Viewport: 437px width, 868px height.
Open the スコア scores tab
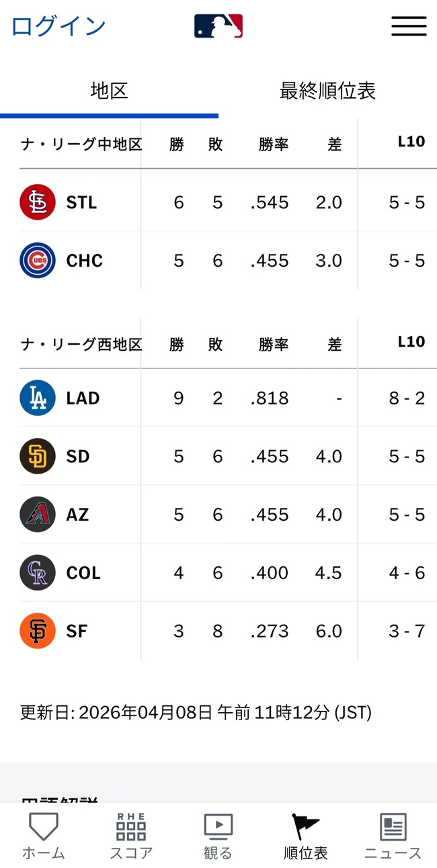pos(131,836)
